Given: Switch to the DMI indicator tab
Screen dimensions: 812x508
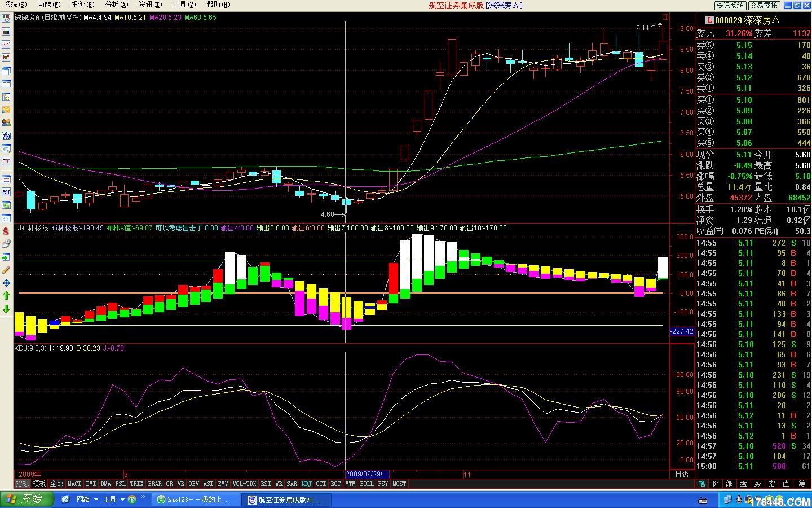Looking at the screenshot, I should click(x=91, y=484).
